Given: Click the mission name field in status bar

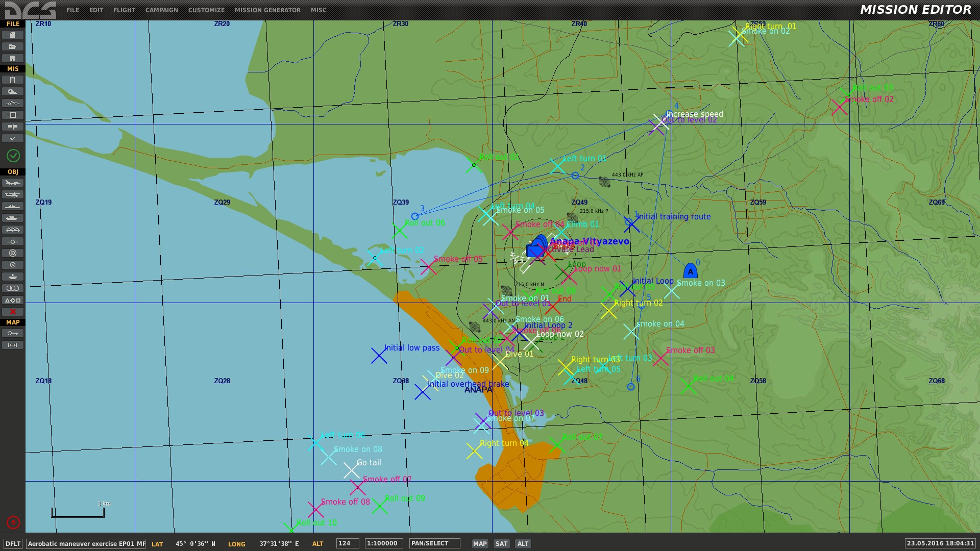Looking at the screenshot, I should point(86,544).
